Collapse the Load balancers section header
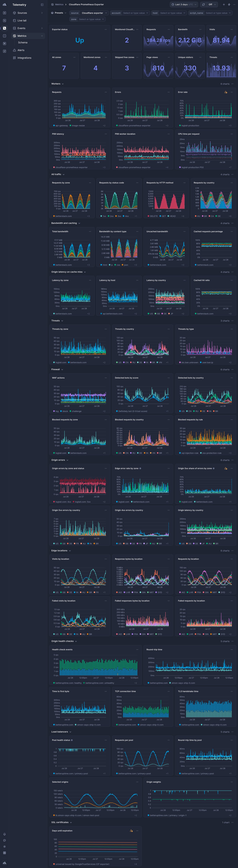Screen dimensions: 238x868 pos(61,732)
